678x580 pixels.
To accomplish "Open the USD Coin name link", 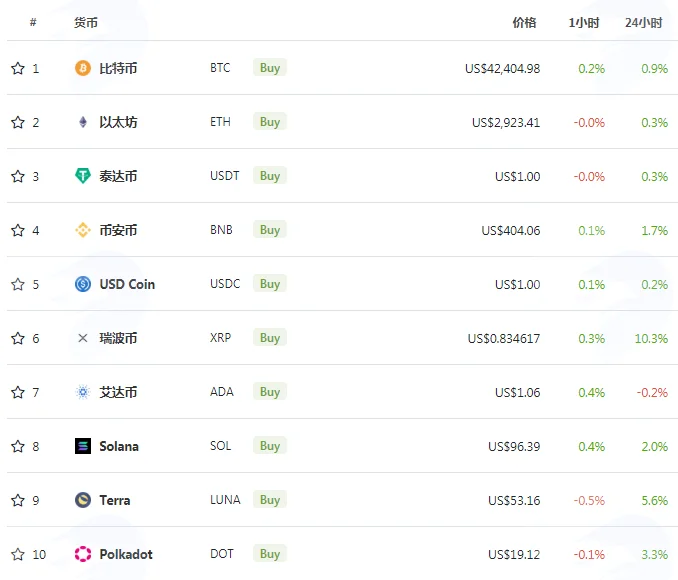I will [127, 284].
